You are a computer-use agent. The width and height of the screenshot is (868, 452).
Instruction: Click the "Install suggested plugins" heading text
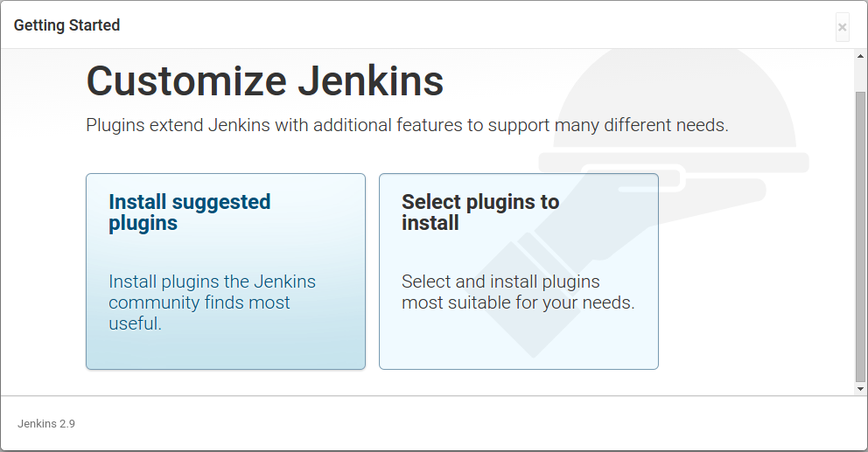coord(189,212)
